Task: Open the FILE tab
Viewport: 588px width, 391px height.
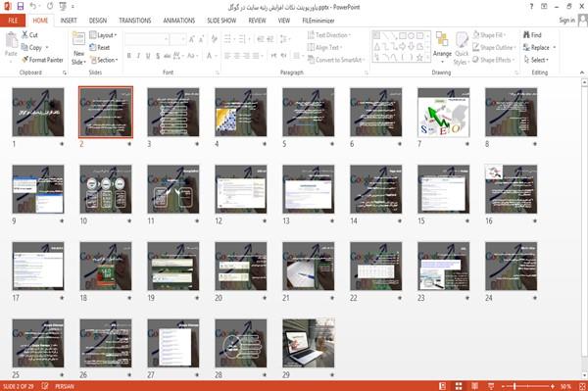Action: pyautogui.click(x=13, y=21)
